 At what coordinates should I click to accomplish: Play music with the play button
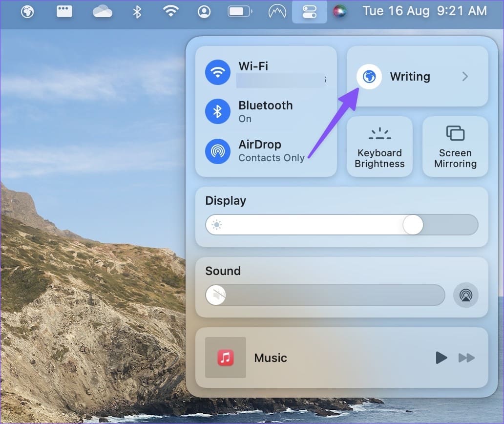coord(441,358)
